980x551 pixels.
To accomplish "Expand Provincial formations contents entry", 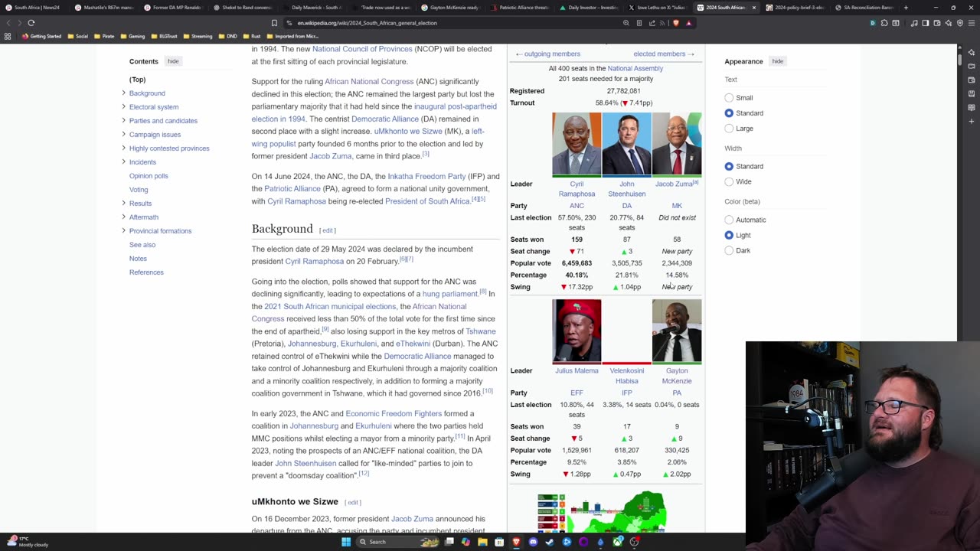I will click(x=123, y=231).
